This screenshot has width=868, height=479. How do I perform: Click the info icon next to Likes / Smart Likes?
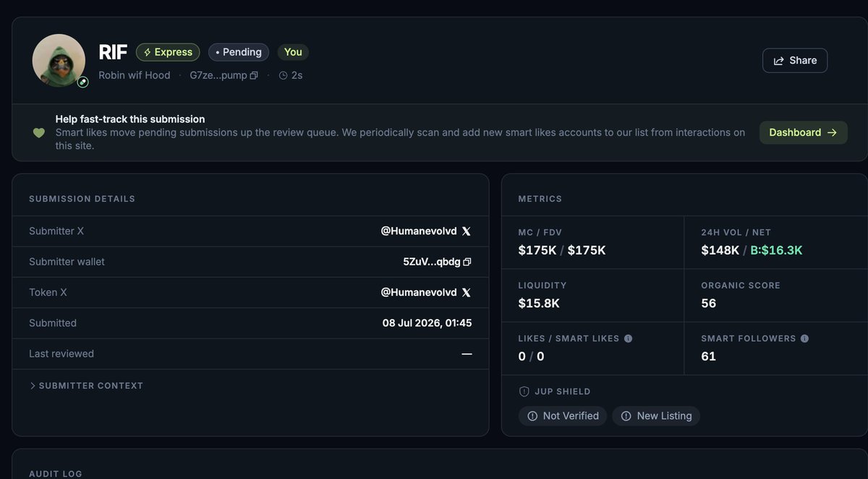[628, 339]
